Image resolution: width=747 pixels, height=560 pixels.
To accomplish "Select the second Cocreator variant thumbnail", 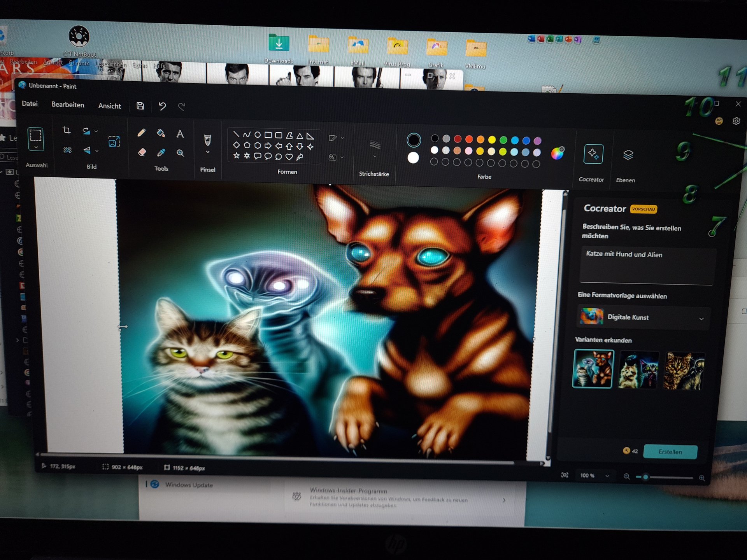I will point(638,370).
